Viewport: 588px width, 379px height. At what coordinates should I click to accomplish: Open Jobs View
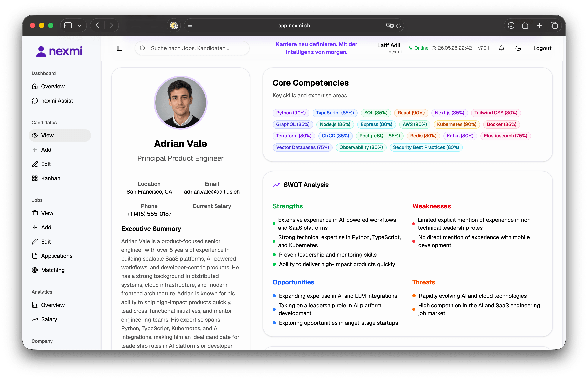pos(60,213)
